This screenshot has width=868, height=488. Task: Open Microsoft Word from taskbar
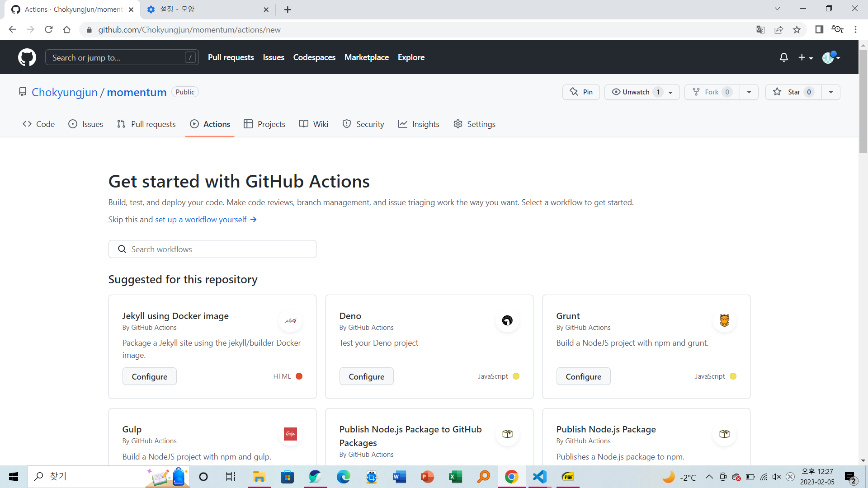click(x=399, y=477)
